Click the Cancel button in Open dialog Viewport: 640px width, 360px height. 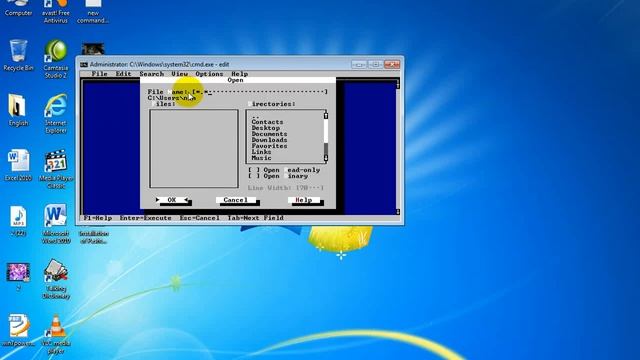(x=236, y=200)
